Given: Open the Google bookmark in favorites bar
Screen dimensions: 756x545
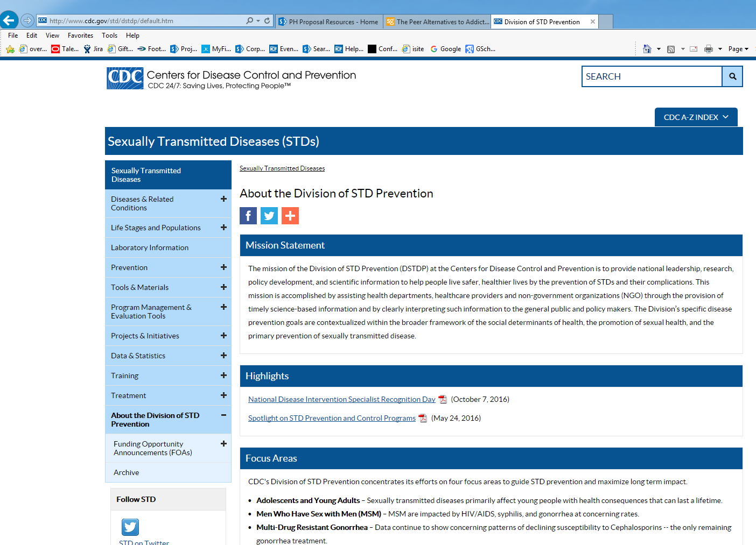Looking at the screenshot, I should pos(445,49).
